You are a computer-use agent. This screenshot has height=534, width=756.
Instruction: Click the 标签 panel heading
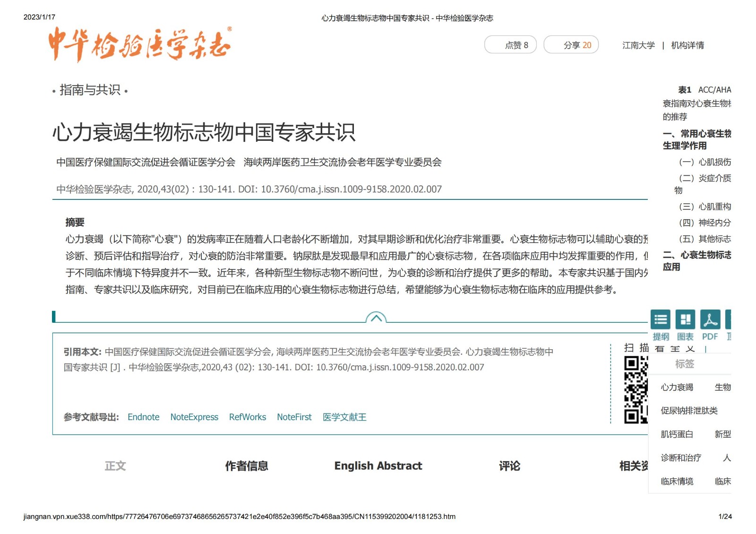point(684,364)
